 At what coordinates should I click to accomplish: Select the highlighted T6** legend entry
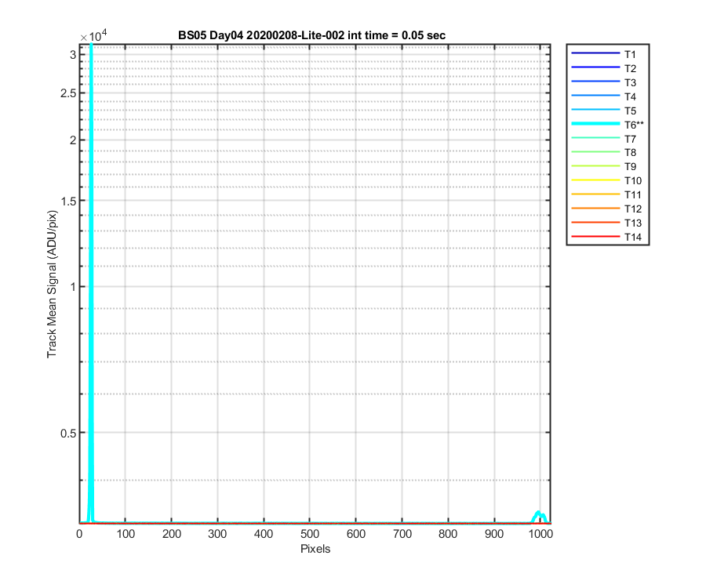pyautogui.click(x=607, y=124)
